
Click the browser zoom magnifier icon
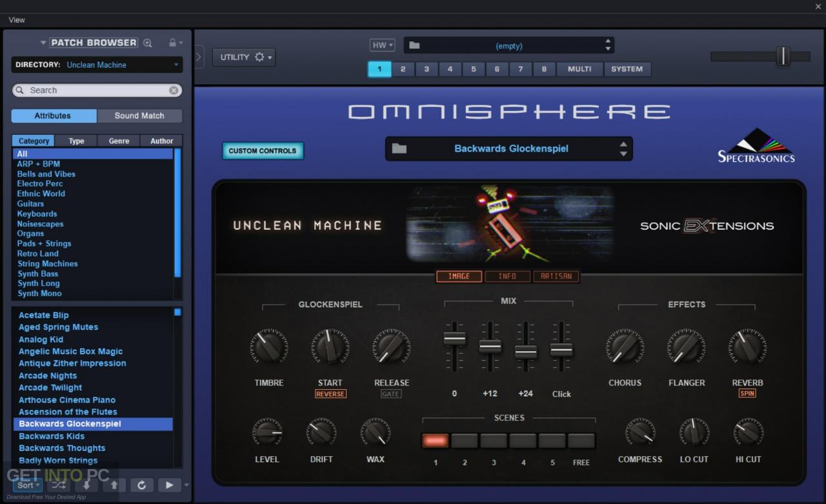(148, 43)
